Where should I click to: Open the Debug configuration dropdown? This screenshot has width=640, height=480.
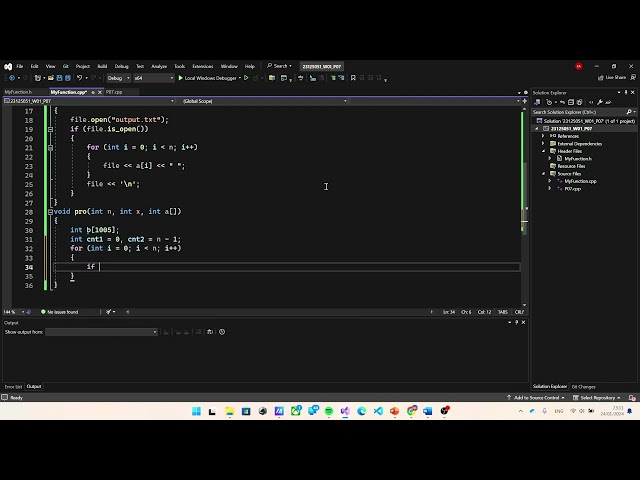coord(118,78)
